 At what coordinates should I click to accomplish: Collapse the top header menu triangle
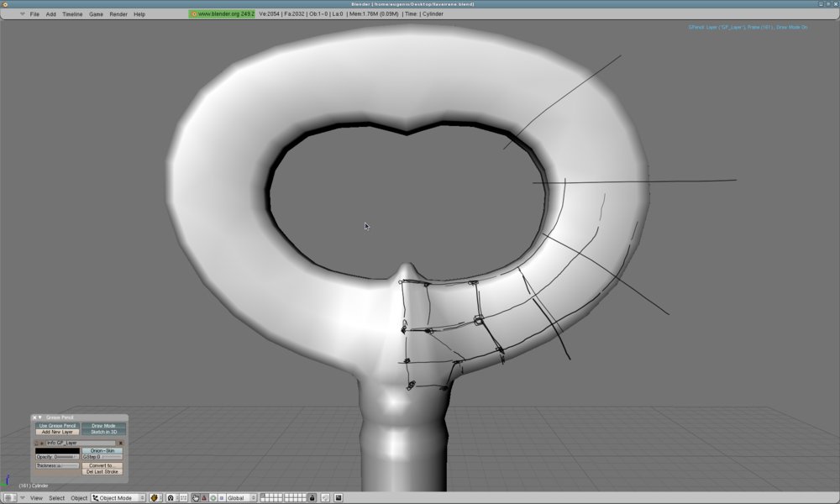tap(22, 14)
